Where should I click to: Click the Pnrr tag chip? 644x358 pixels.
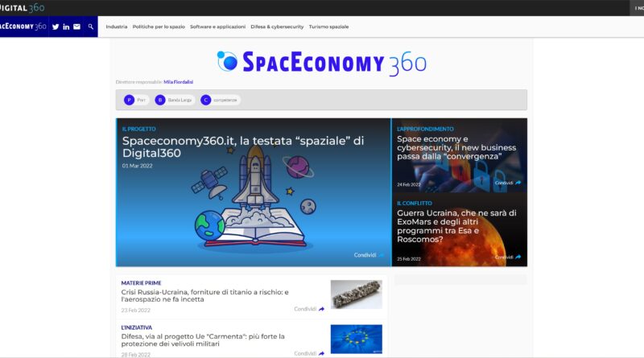click(136, 100)
